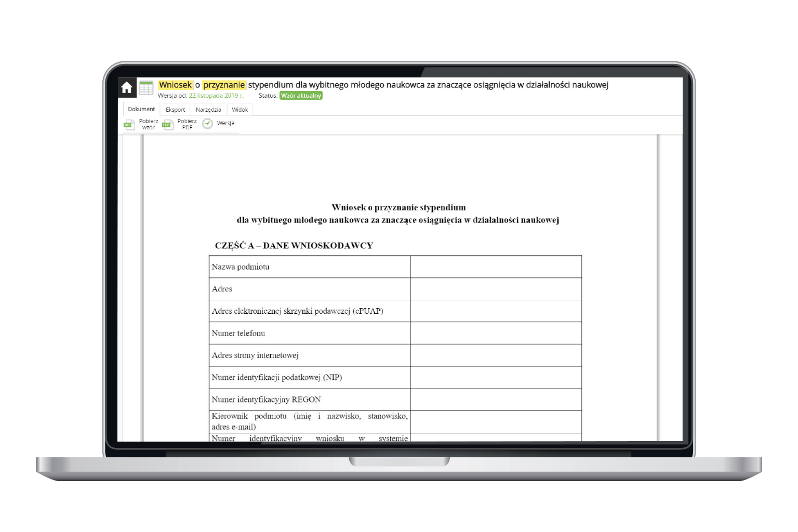Open the Widok tab
Screen dimensions: 798x532
click(x=240, y=110)
